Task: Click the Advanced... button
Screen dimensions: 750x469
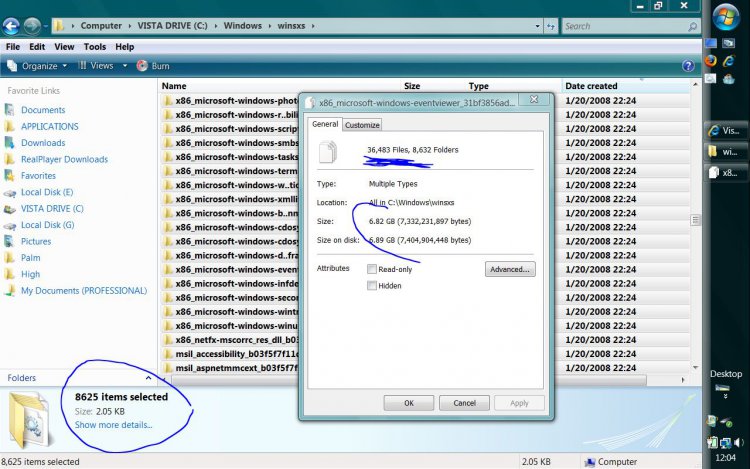Action: pos(510,269)
